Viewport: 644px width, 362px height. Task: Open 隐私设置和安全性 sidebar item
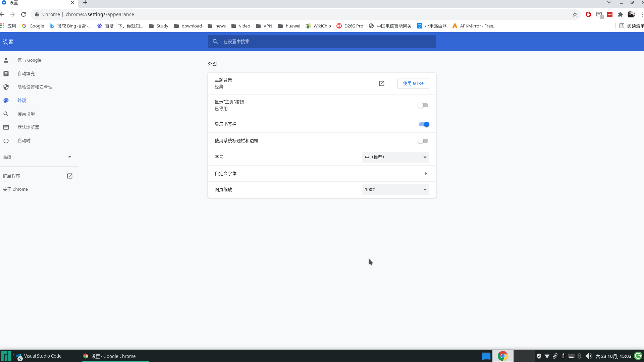(35, 87)
